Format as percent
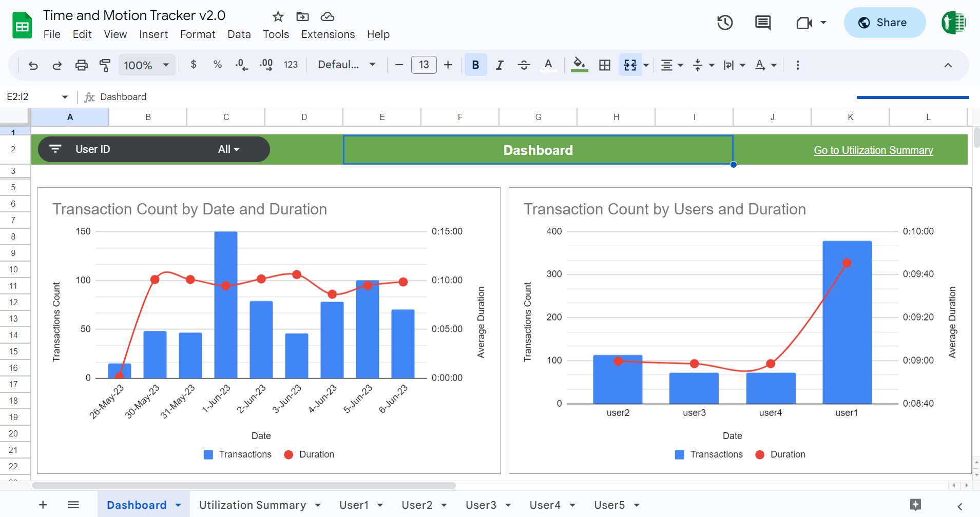 pos(218,65)
